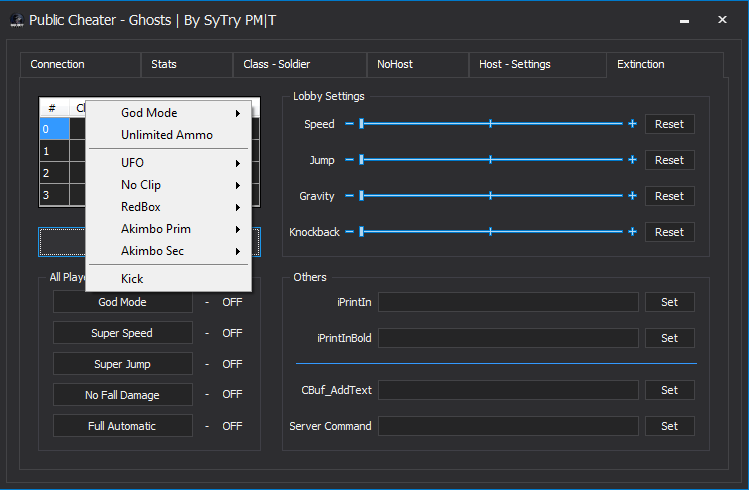
Task: Set the Server Command value
Action: (670, 426)
